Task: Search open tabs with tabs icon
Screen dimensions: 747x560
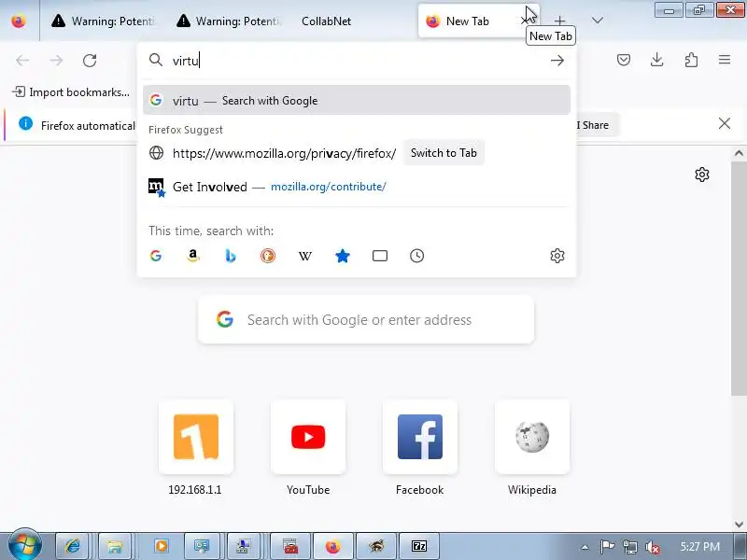Action: coord(380,256)
